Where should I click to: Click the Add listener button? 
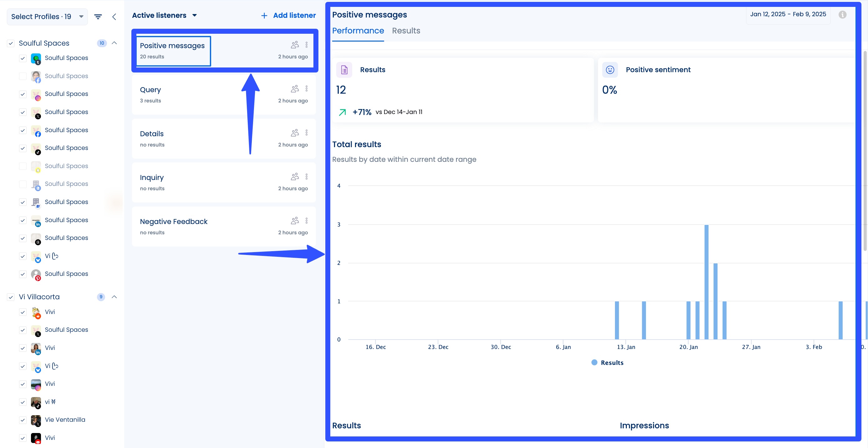point(288,16)
